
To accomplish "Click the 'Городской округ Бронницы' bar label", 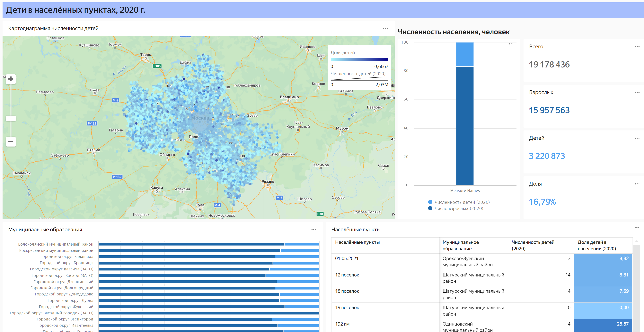I will pos(66,263).
